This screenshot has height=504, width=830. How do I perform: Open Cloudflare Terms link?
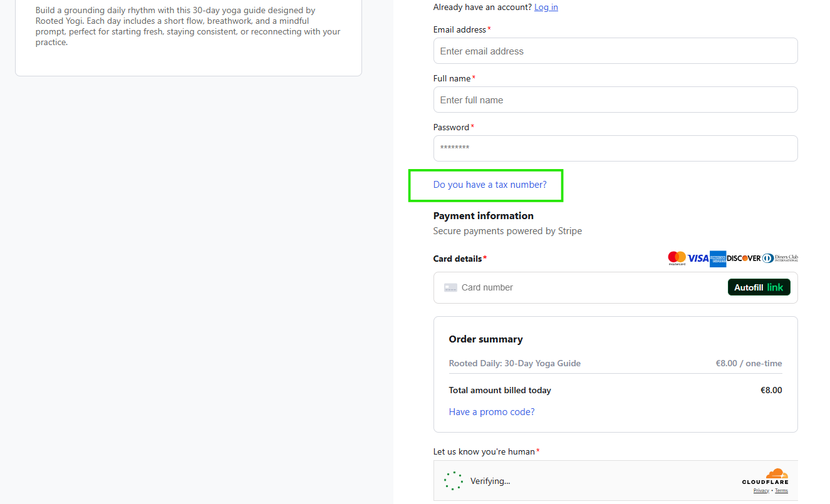(x=781, y=490)
